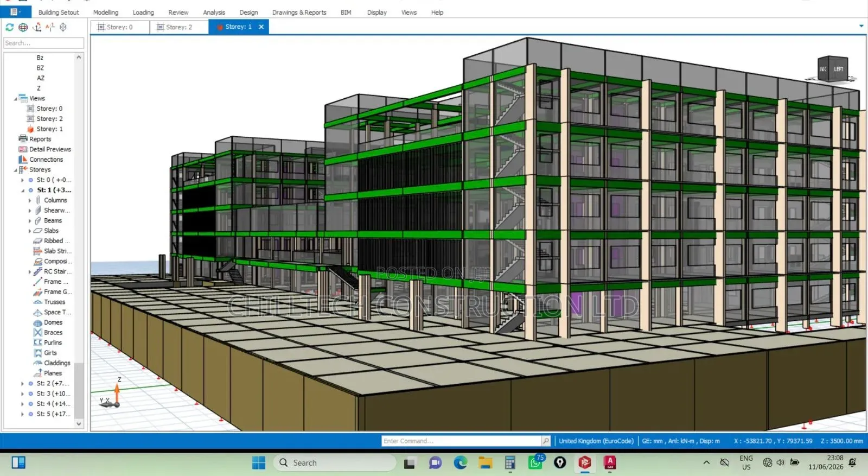The height and width of the screenshot is (476, 868).
Task: Select the Planes icon in the tree
Action: tap(38, 373)
